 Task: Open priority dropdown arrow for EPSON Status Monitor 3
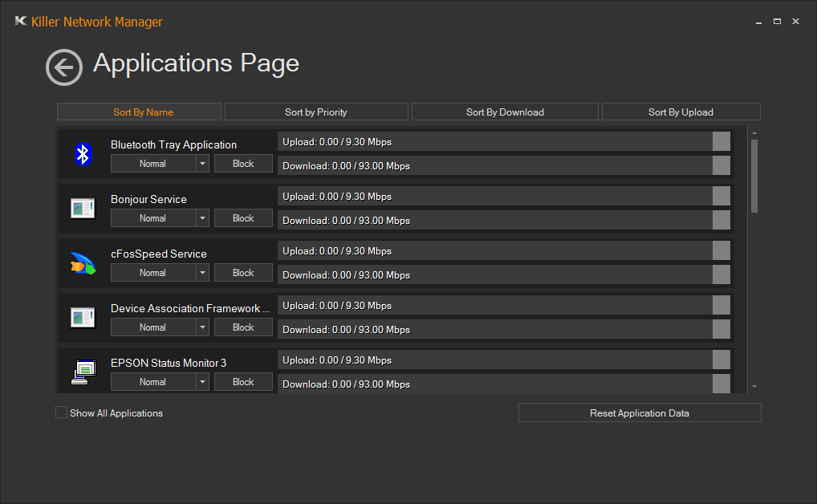[203, 381]
